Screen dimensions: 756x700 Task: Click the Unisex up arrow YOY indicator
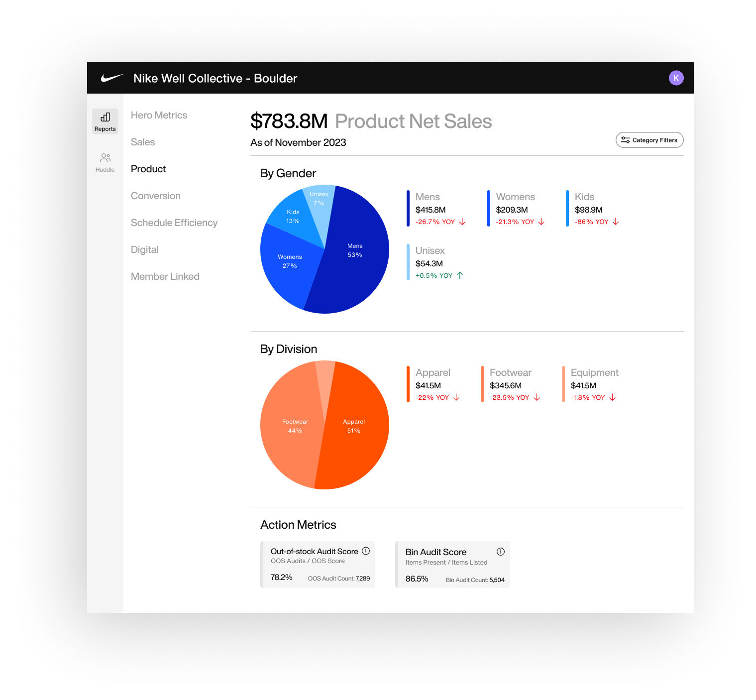point(460,275)
